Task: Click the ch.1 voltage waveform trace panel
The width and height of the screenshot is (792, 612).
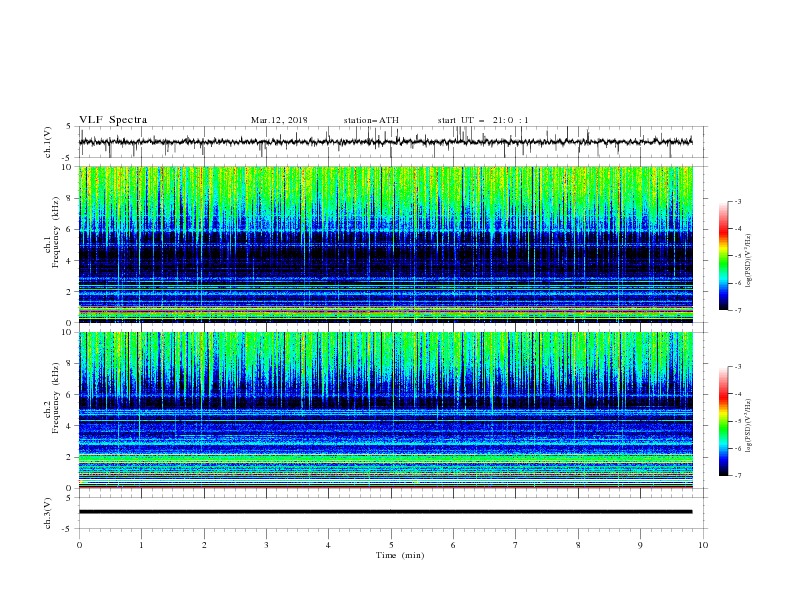Action: [390, 142]
